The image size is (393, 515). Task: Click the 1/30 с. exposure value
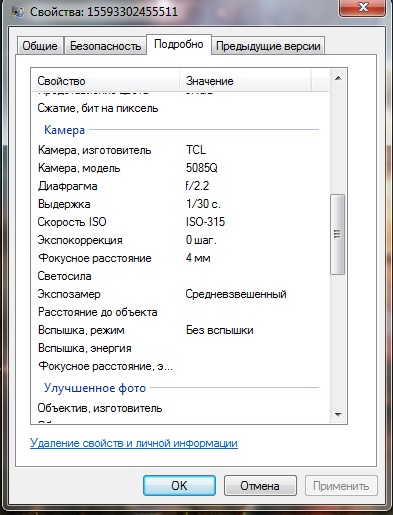pyautogui.click(x=203, y=204)
